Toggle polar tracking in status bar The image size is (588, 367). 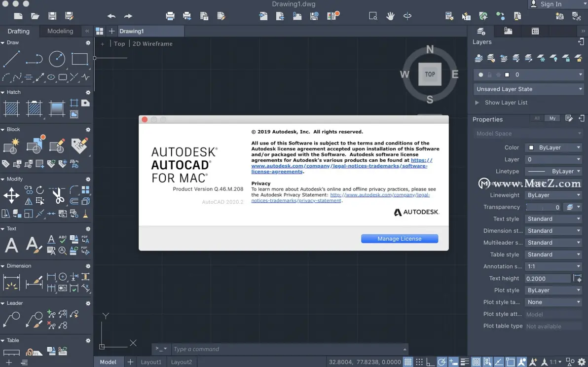pos(442,362)
